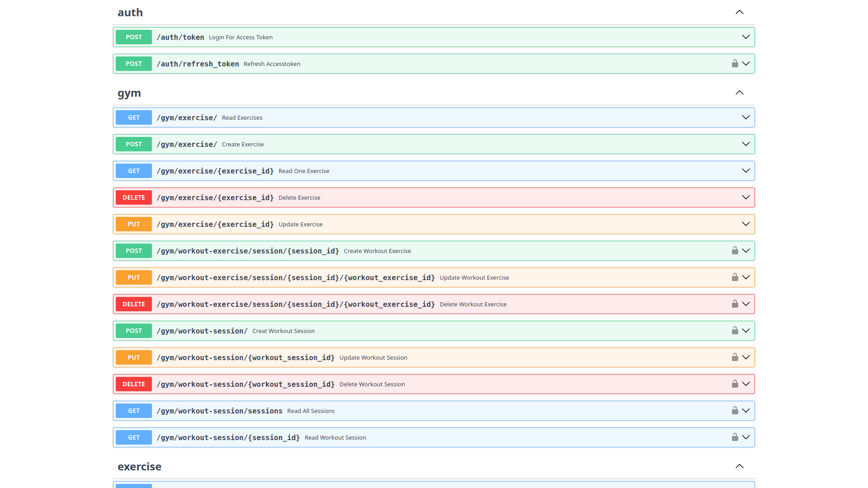Screen dimensions: 868x488
Task: Click path in Delete Exercise row
Action: pyautogui.click(x=215, y=198)
